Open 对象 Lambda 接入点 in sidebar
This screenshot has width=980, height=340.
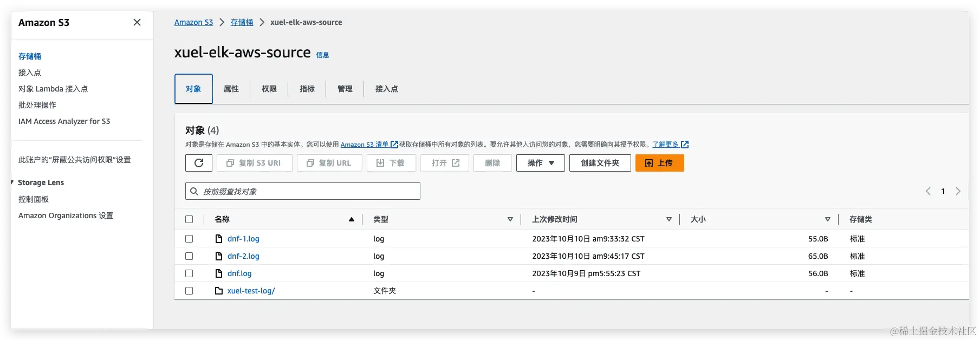tap(53, 89)
